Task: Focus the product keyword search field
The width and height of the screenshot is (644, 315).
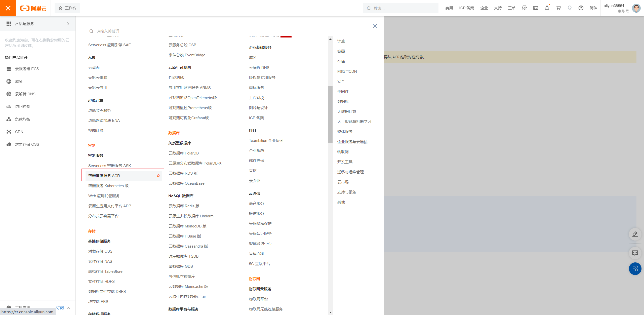Action: tap(209, 31)
